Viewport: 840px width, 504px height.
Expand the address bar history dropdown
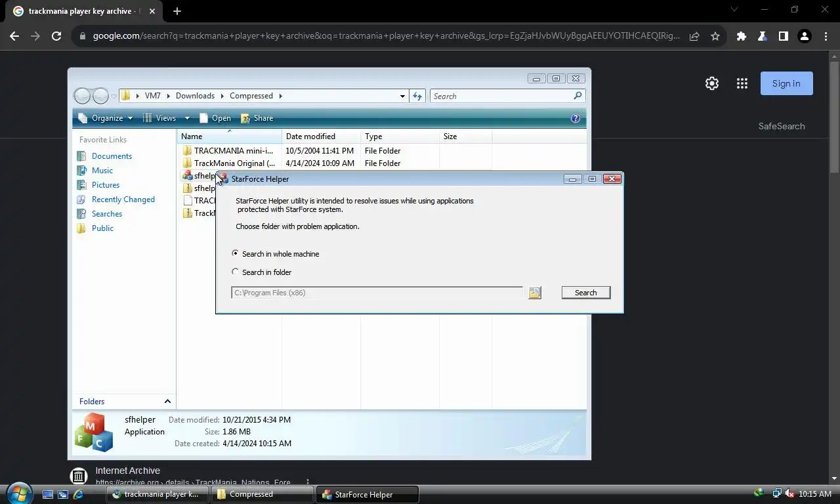(x=402, y=96)
